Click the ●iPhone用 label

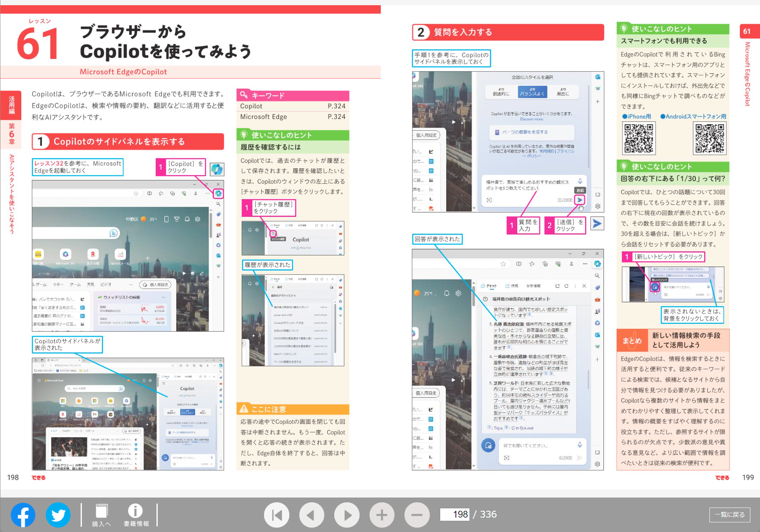point(637,117)
